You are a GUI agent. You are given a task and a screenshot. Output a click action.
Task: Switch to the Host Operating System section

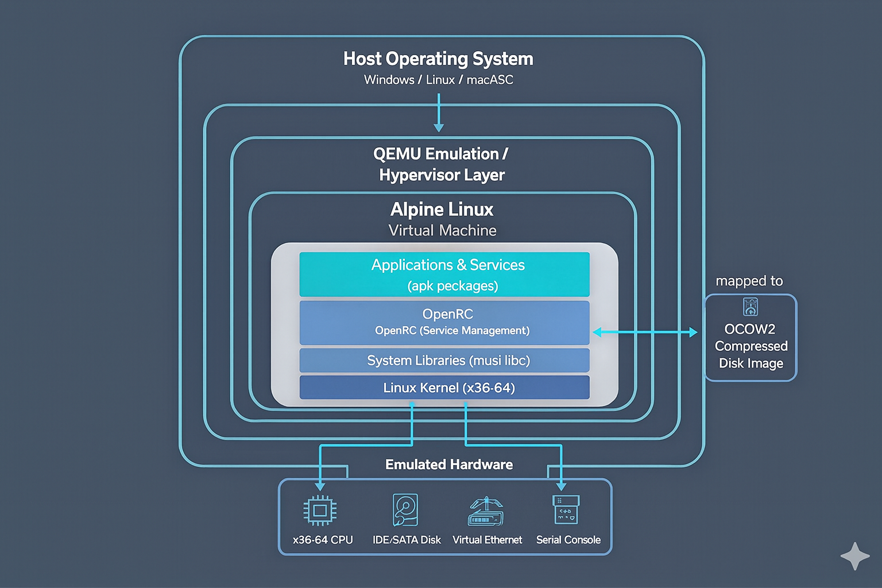(438, 59)
